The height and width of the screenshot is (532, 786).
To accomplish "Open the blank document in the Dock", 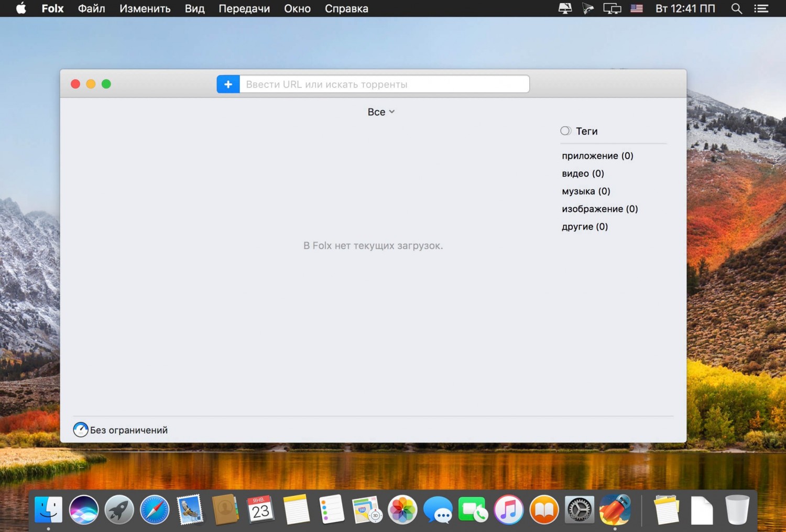I will (702, 509).
